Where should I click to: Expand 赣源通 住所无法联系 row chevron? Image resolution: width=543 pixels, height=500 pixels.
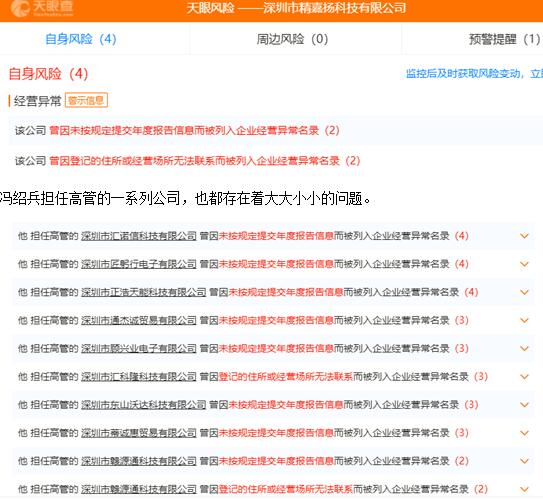(524, 489)
